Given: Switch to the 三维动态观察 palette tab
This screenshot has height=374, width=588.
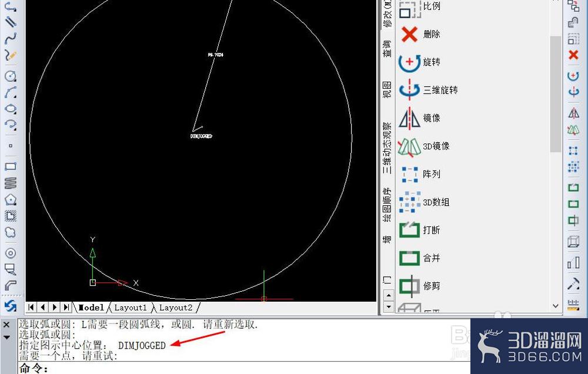Looking at the screenshot, I should (x=387, y=148).
